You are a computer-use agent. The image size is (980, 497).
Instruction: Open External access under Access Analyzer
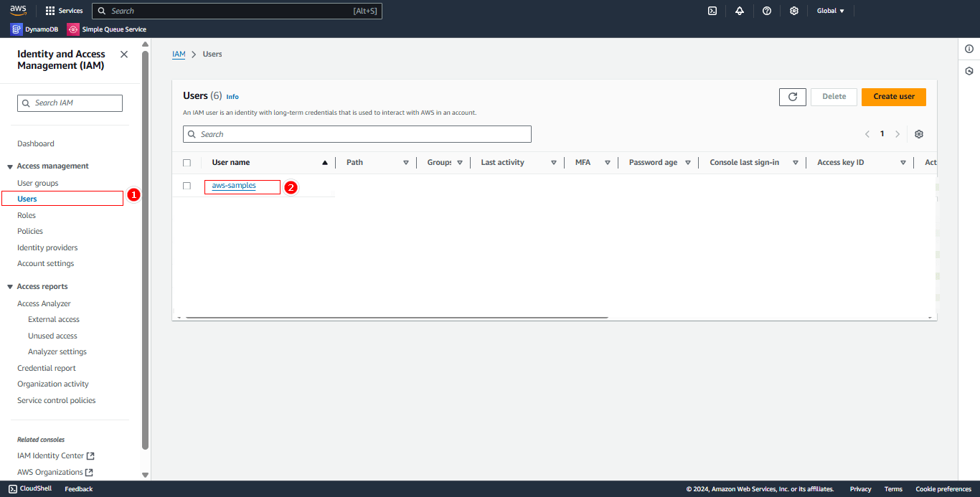click(54, 319)
